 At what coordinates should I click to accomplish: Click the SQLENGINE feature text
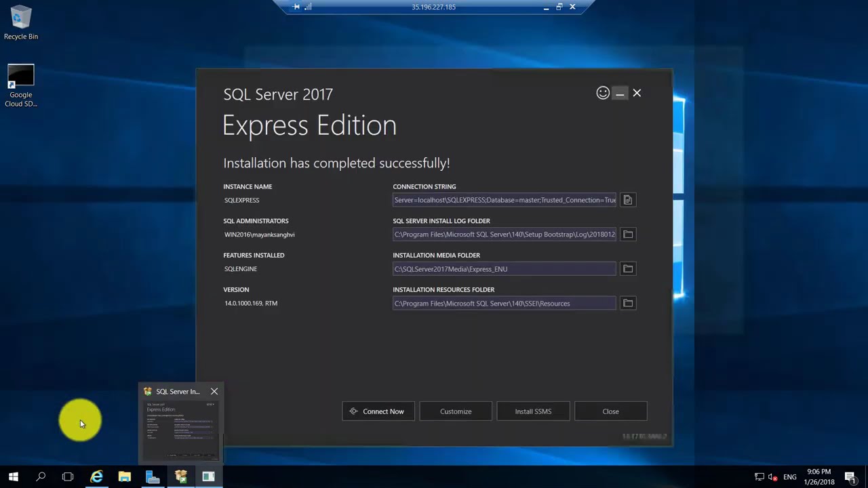click(241, 269)
